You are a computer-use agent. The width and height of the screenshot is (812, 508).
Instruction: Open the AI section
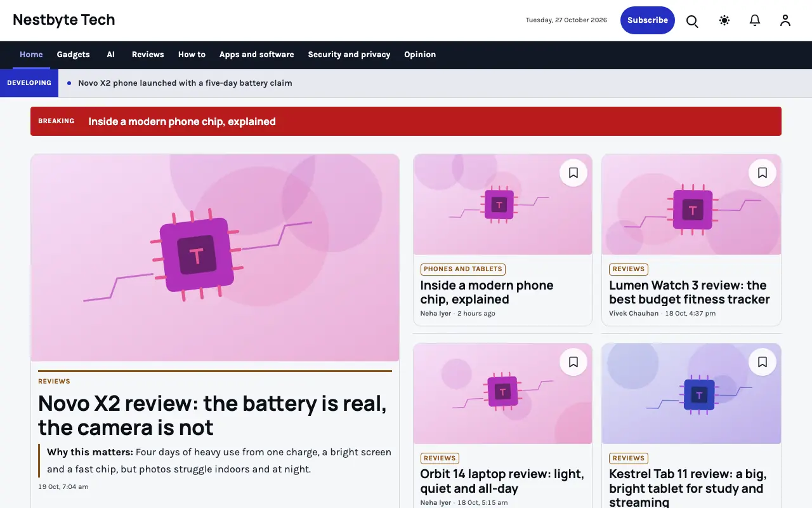110,55
